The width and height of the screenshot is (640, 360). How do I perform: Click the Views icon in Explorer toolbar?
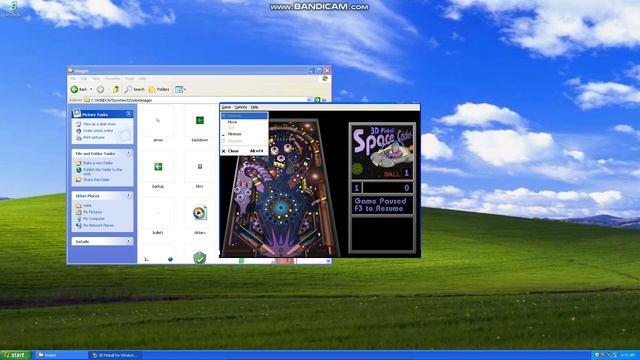click(179, 89)
